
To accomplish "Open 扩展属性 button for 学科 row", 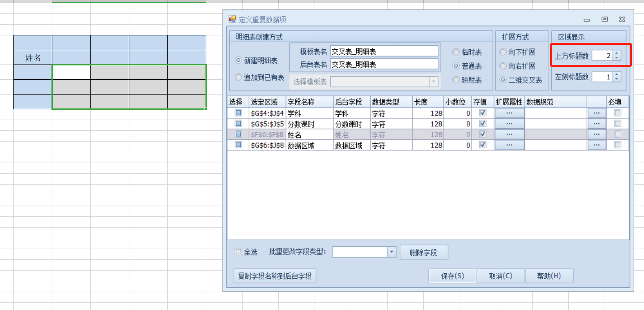I will (509, 113).
